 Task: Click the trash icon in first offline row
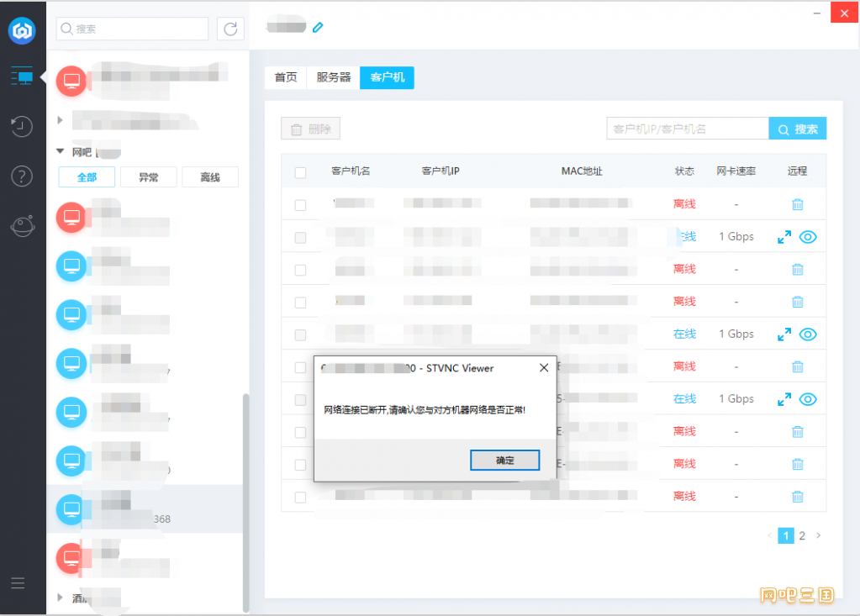point(797,204)
